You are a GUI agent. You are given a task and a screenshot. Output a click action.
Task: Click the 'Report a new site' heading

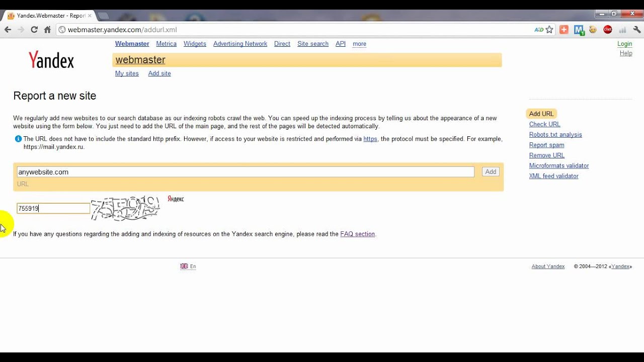point(55,96)
